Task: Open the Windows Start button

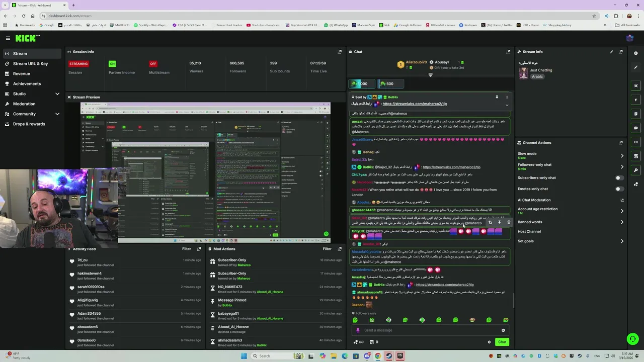Action: click(x=244, y=356)
